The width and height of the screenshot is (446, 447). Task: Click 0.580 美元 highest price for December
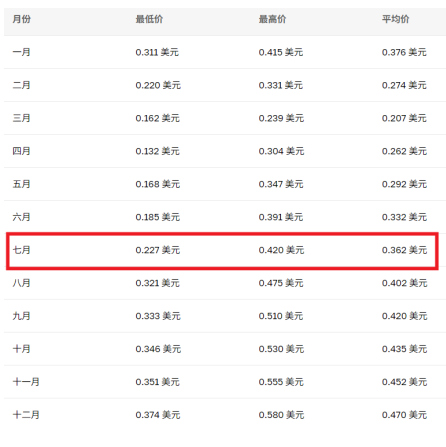281,415
